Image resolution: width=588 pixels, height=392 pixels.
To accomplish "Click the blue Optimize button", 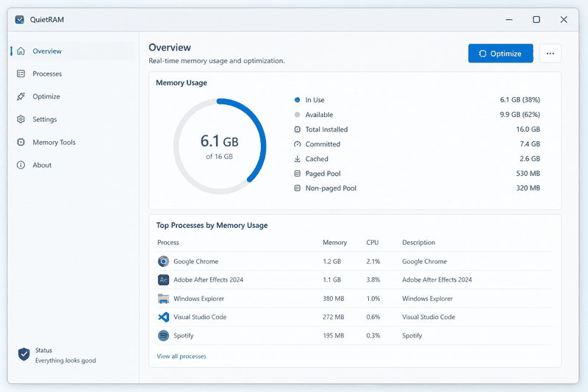I will pyautogui.click(x=501, y=53).
